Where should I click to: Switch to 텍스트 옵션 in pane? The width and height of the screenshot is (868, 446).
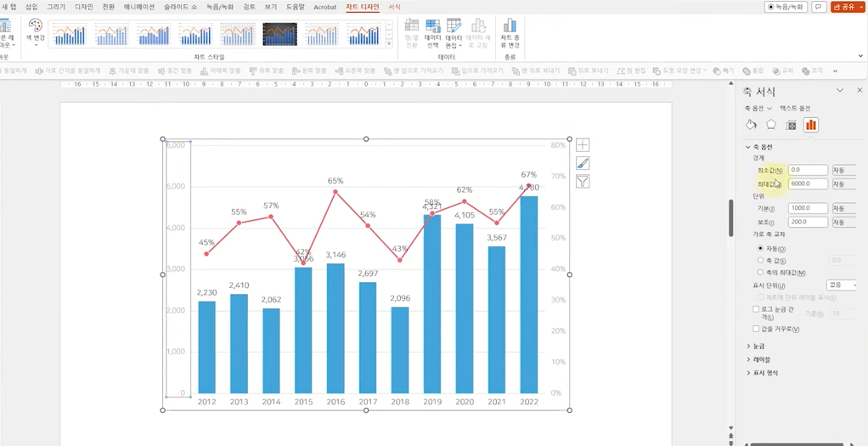click(795, 108)
